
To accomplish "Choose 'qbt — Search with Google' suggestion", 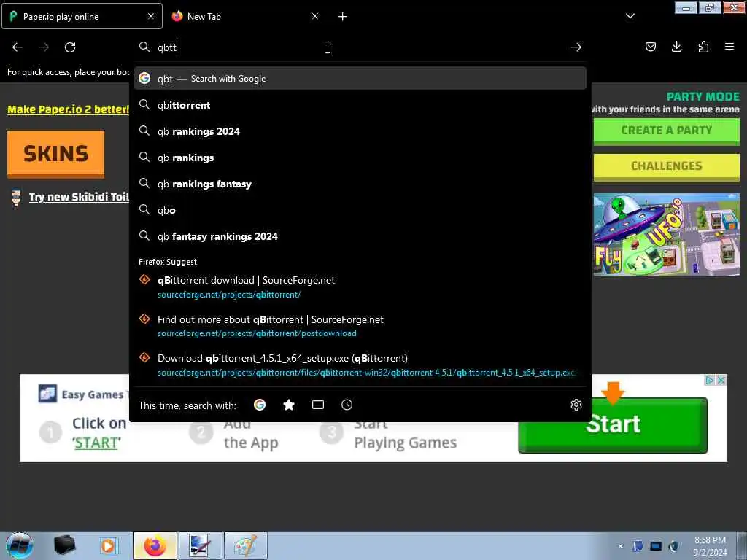I will [360, 79].
